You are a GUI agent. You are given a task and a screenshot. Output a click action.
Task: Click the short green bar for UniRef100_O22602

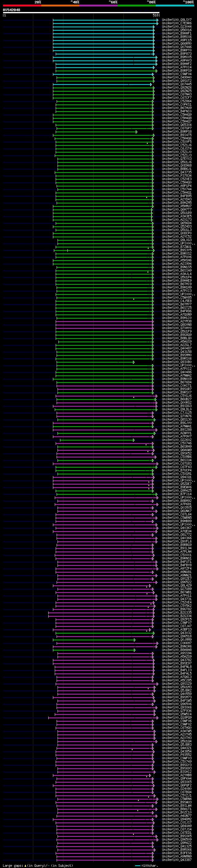[97, 440]
